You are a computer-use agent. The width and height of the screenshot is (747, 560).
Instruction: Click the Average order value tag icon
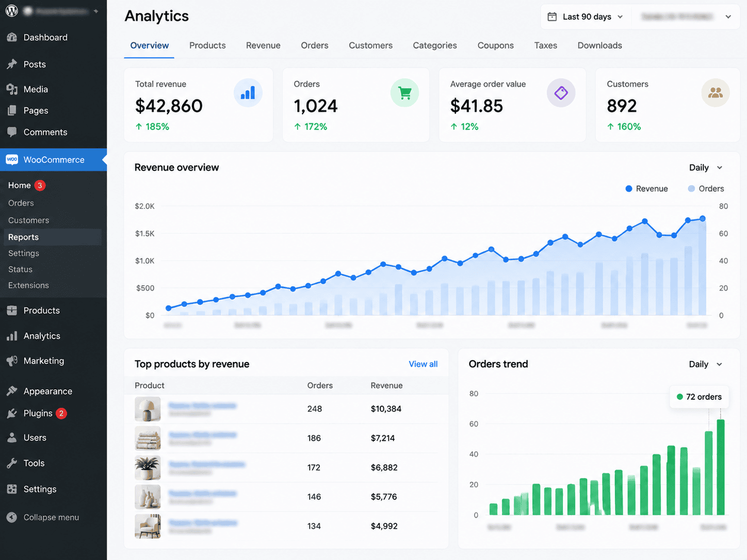(561, 93)
